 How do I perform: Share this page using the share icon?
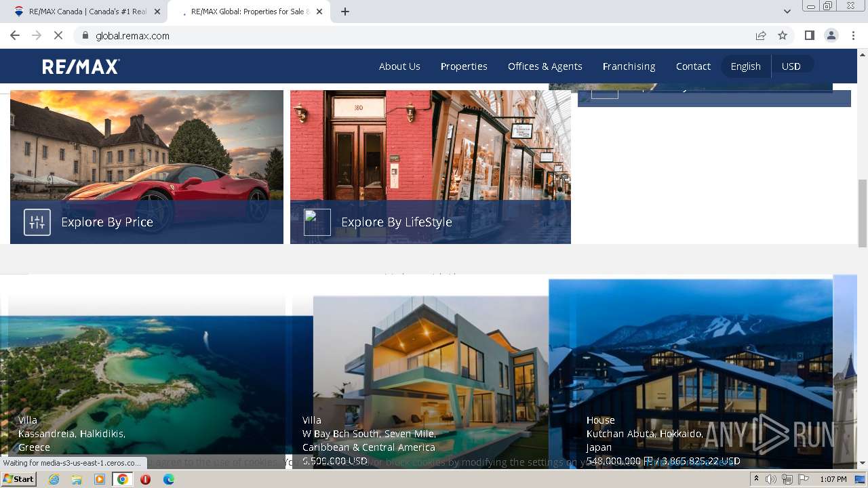coord(761,35)
